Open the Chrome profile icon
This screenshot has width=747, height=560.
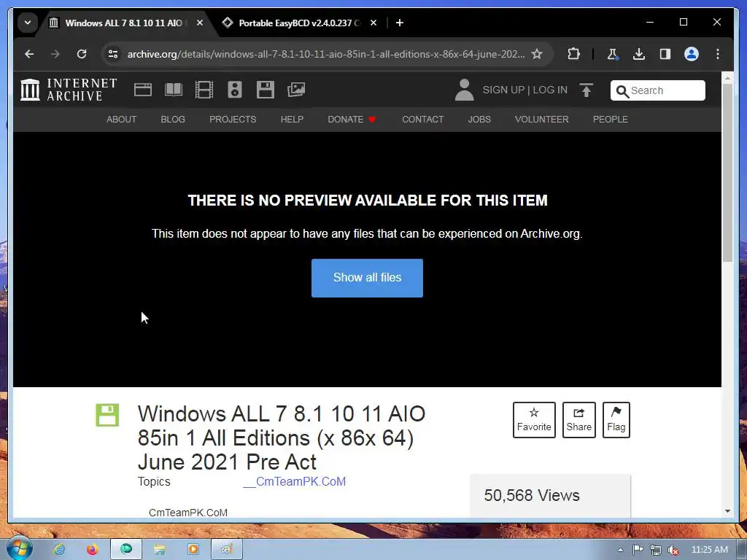(x=692, y=54)
